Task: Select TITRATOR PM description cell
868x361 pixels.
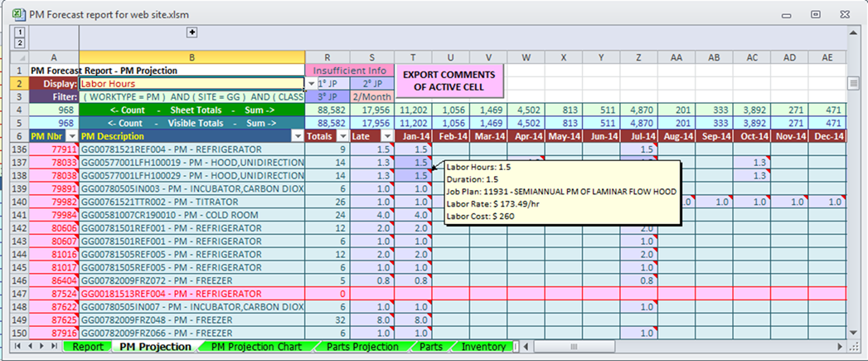Action: coord(192,202)
